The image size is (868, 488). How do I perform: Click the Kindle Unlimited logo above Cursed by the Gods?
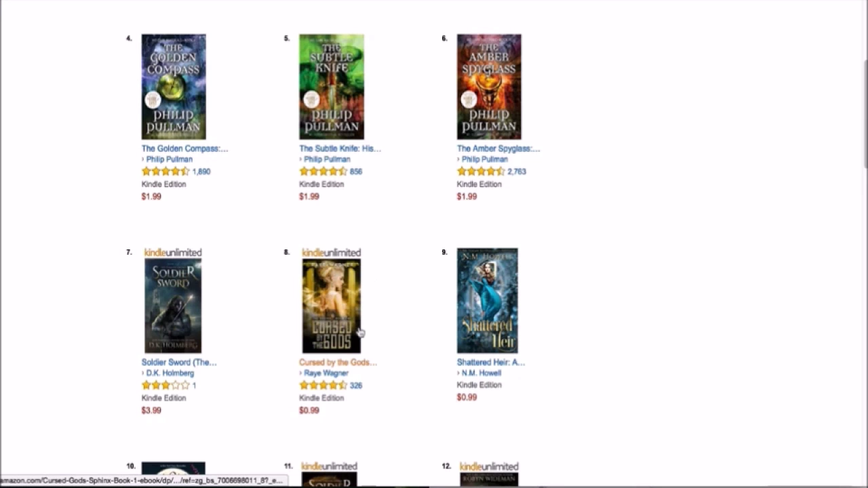(331, 253)
